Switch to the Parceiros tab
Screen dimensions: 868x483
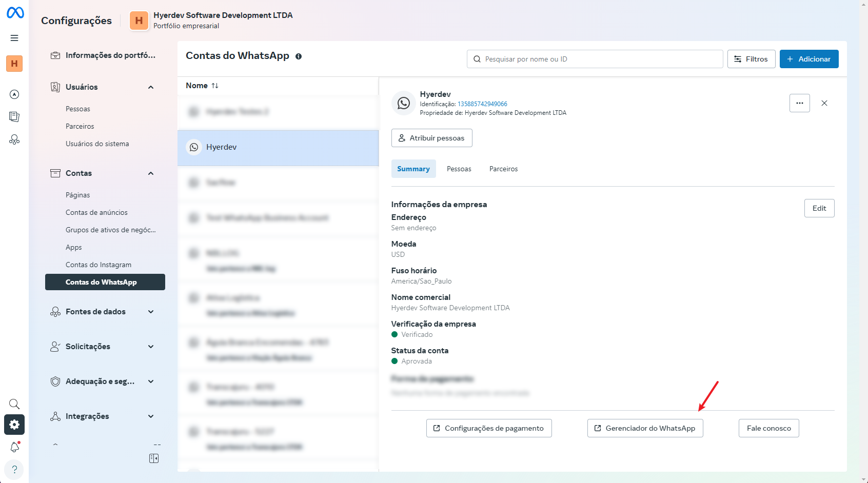point(503,169)
